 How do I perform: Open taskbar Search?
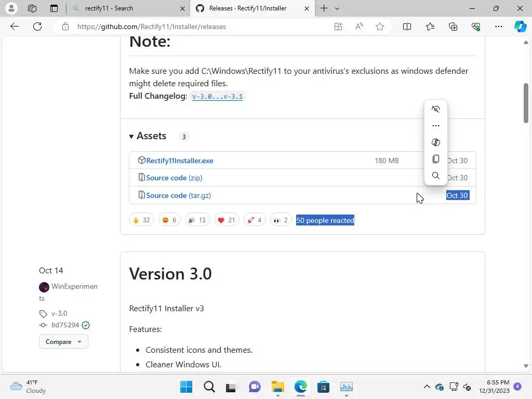coord(209,387)
